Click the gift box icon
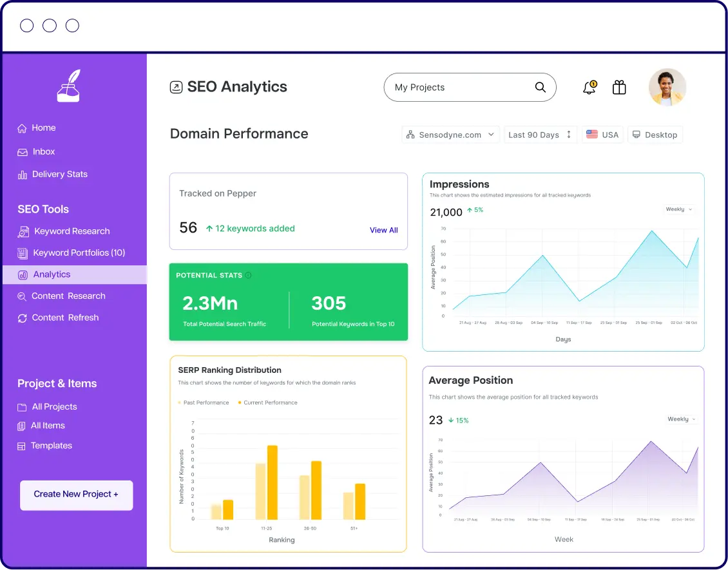 (619, 87)
